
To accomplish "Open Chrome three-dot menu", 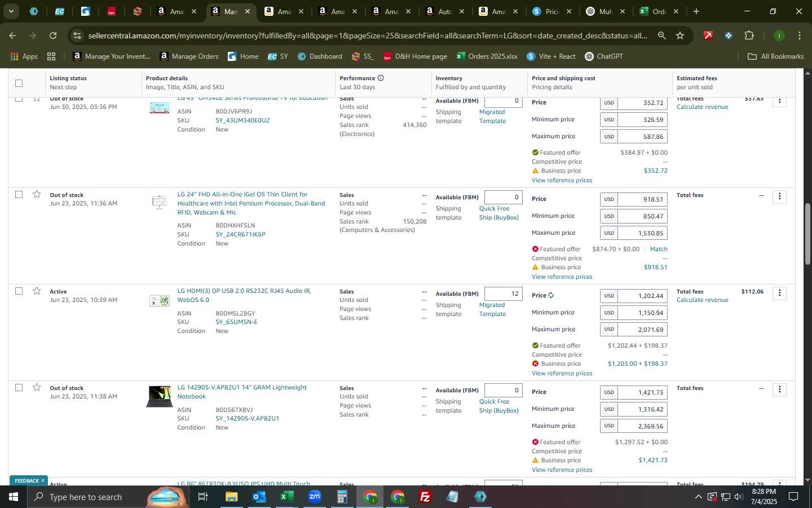I will pos(799,36).
